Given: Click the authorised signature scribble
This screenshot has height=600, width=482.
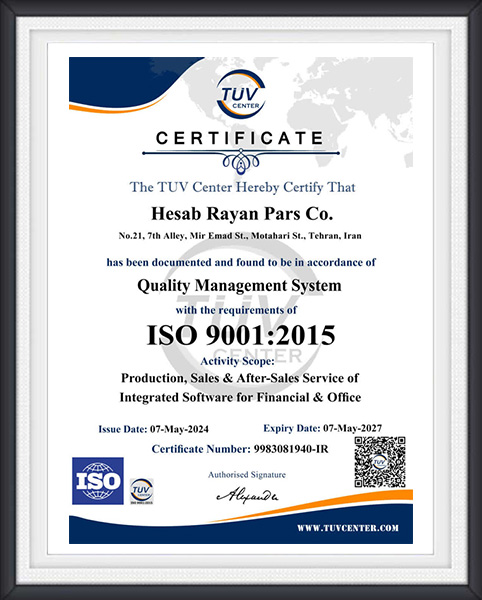Looking at the screenshot, I should tap(248, 495).
